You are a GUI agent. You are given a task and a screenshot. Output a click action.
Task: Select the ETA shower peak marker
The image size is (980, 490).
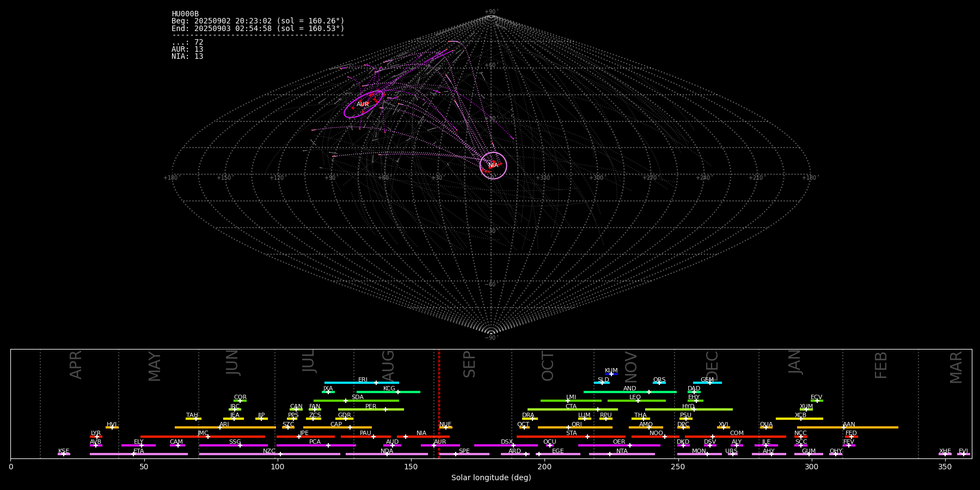(x=133, y=454)
